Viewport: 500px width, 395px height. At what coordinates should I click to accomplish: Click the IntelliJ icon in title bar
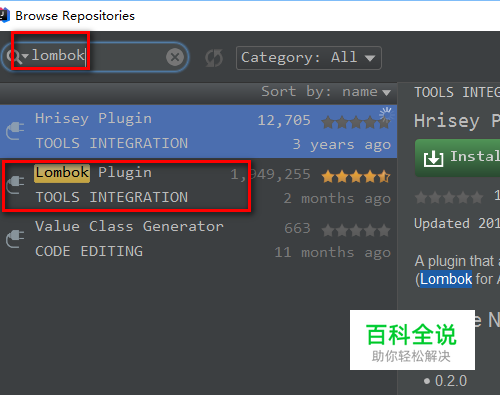pyautogui.click(x=4, y=15)
